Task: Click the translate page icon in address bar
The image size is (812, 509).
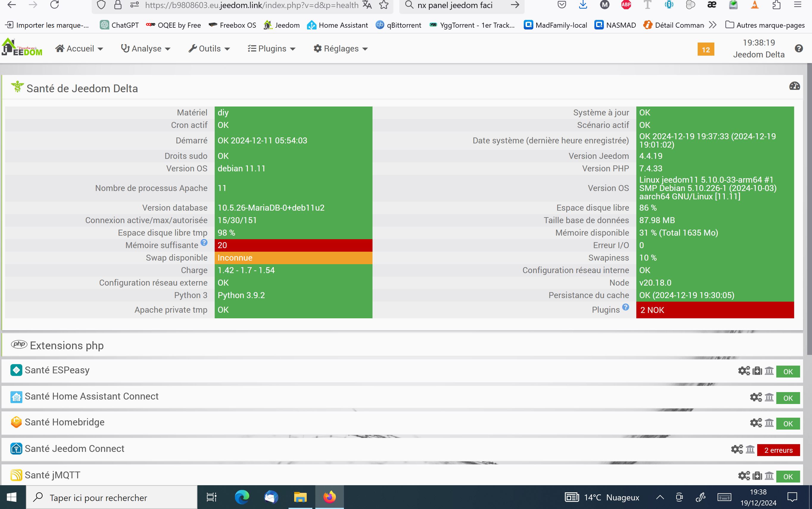Action: click(367, 5)
